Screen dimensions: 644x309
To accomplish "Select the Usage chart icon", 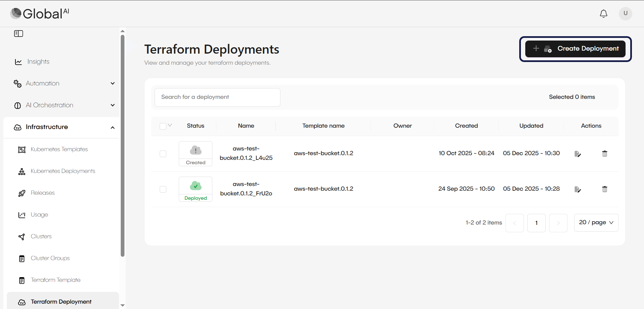I will click(x=21, y=215).
